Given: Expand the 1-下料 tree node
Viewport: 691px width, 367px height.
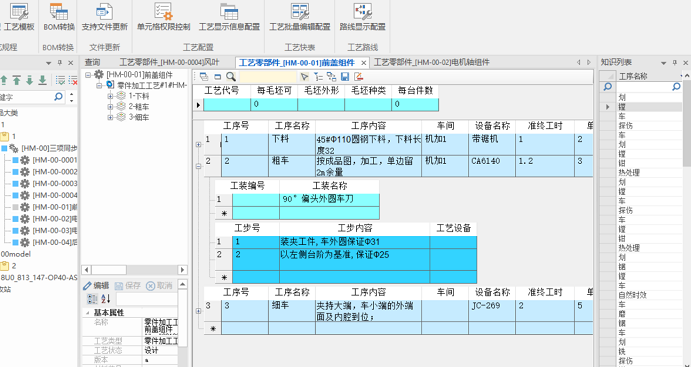Looking at the screenshot, I should point(110,96).
